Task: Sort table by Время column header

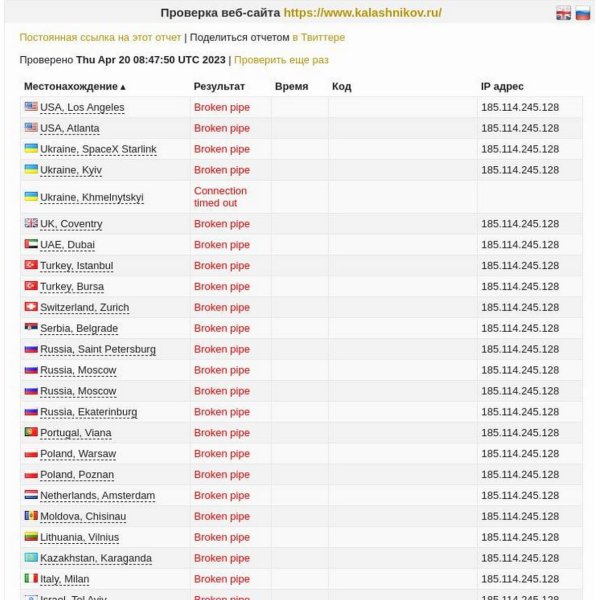Action: (x=292, y=86)
